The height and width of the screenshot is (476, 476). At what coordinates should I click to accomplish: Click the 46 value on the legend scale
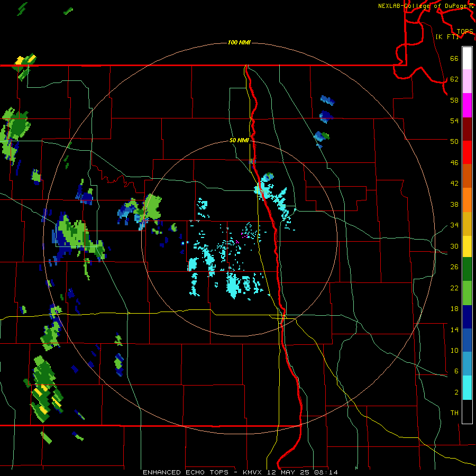pyautogui.click(x=454, y=162)
